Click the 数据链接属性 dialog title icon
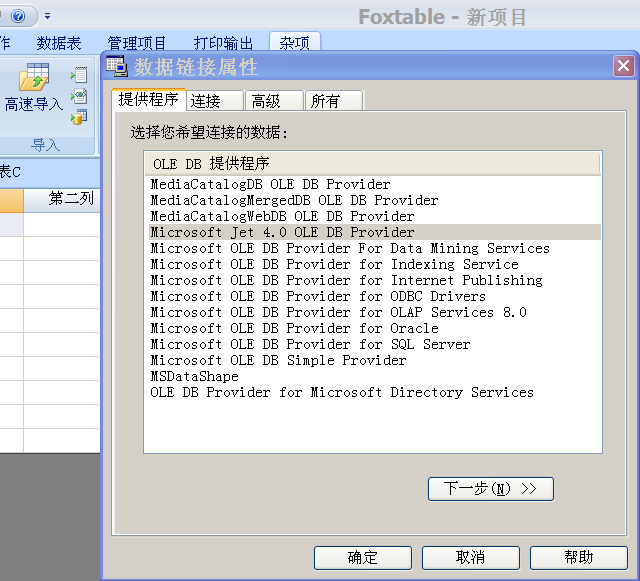This screenshot has width=640, height=581. point(117,67)
